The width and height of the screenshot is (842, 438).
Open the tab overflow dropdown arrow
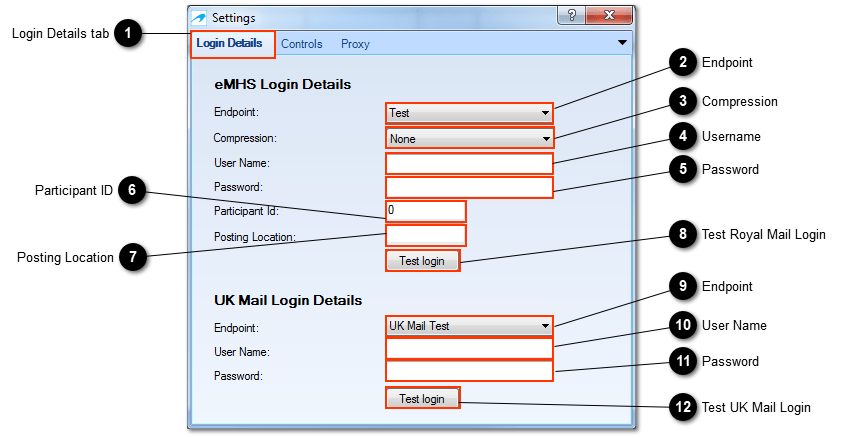pyautogui.click(x=622, y=42)
